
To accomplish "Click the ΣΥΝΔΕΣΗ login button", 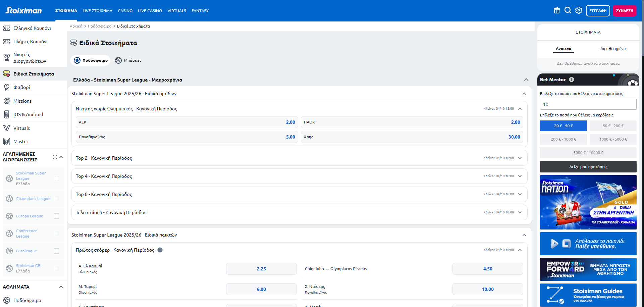I will (x=625, y=11).
